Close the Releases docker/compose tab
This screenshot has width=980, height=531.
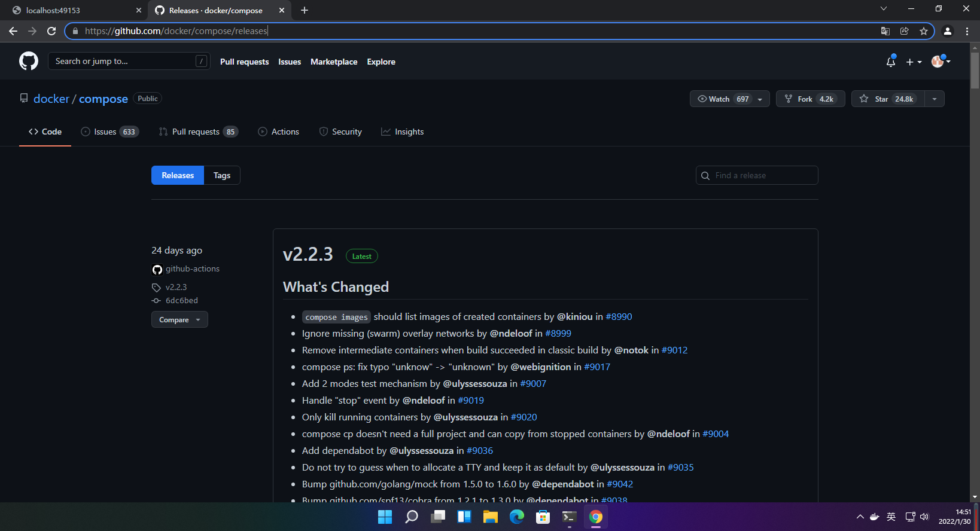tap(282, 10)
